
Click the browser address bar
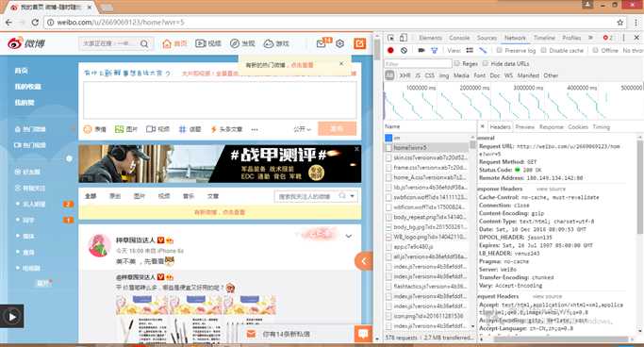pos(328,23)
